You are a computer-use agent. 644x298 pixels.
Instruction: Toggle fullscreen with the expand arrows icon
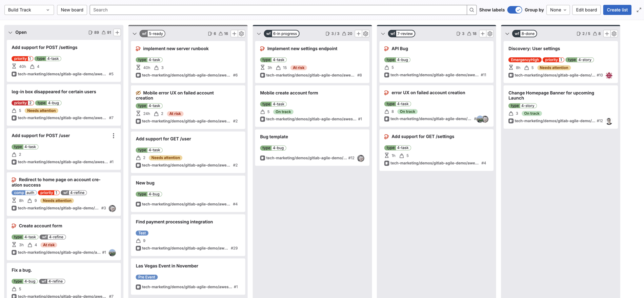coord(639,10)
